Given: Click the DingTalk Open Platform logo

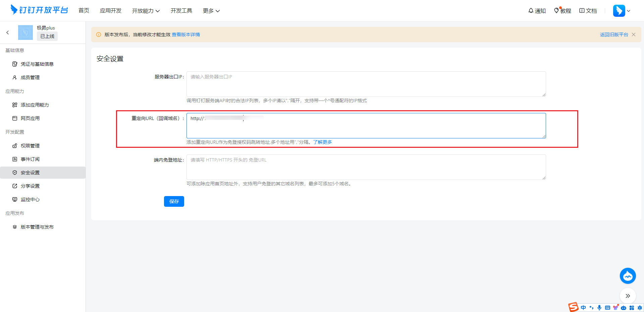Looking at the screenshot, I should click(39, 10).
